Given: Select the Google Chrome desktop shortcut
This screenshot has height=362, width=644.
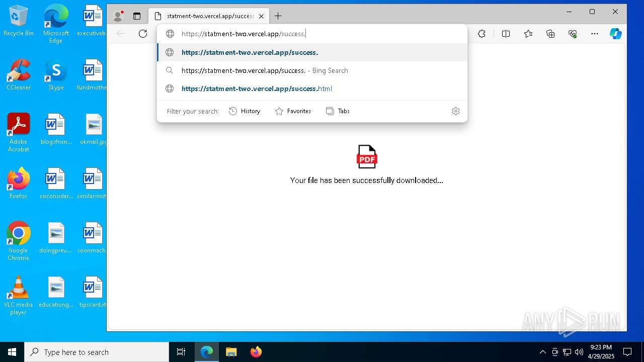Looking at the screenshot, I should click(19, 241).
